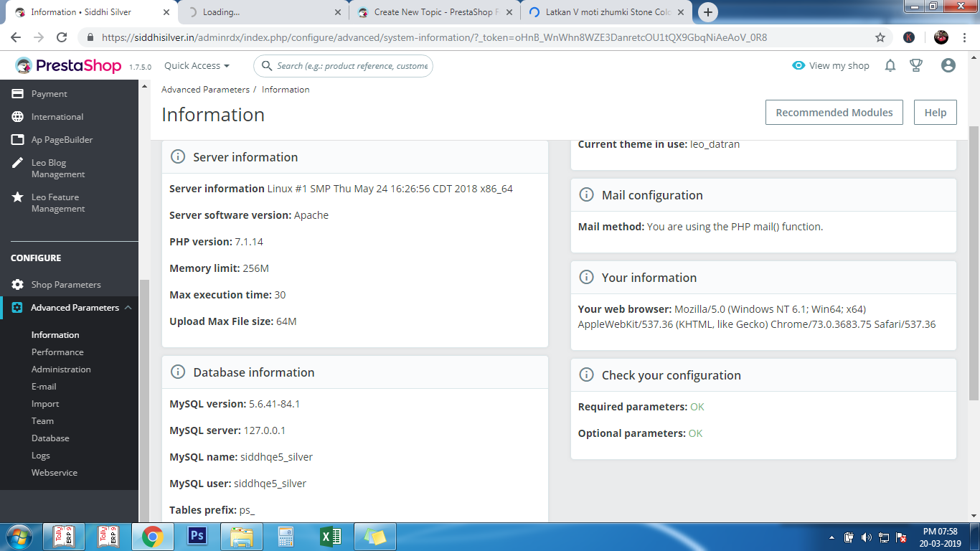Open the file explorer taskbar icon
Screen dimensions: 980x551
241,537
